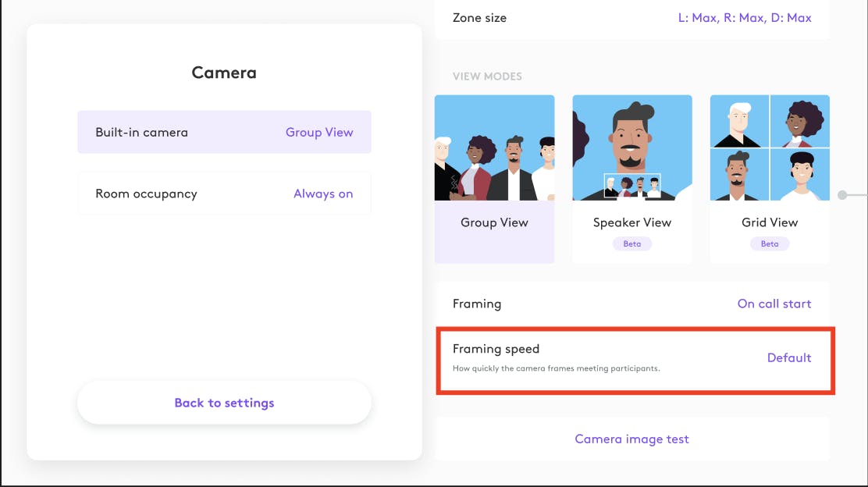The height and width of the screenshot is (487, 868).
Task: Change Framing 'On call start' option
Action: click(x=774, y=304)
